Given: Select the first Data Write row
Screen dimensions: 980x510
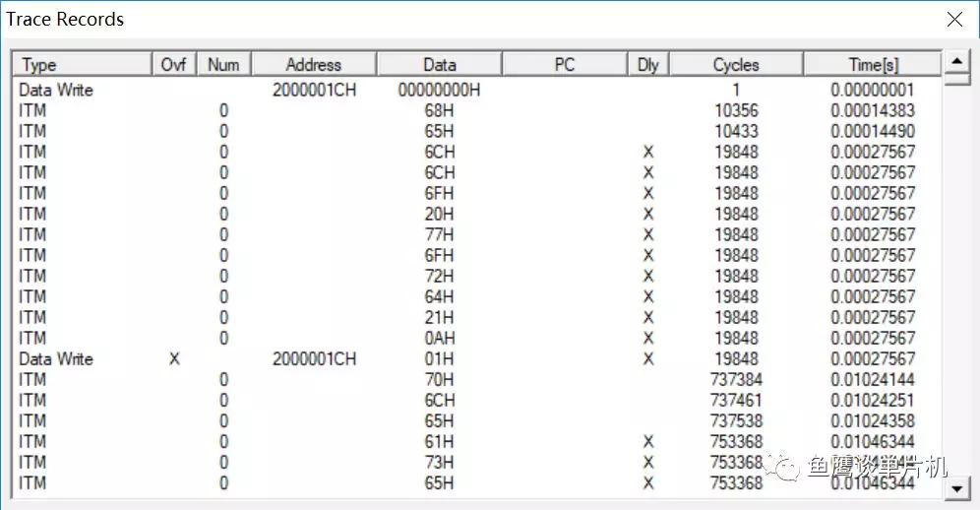Looking at the screenshot, I should tap(477, 91).
